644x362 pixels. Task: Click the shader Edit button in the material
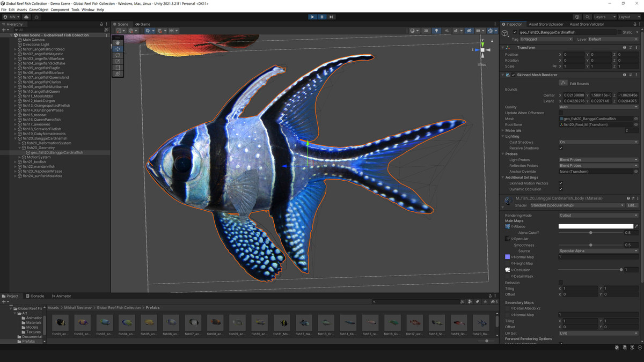coord(633,205)
